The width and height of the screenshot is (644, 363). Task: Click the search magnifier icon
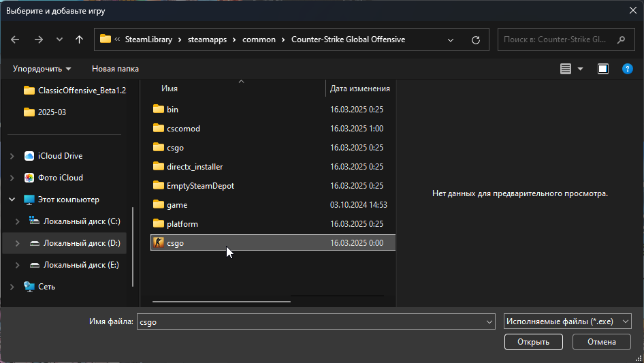click(622, 40)
